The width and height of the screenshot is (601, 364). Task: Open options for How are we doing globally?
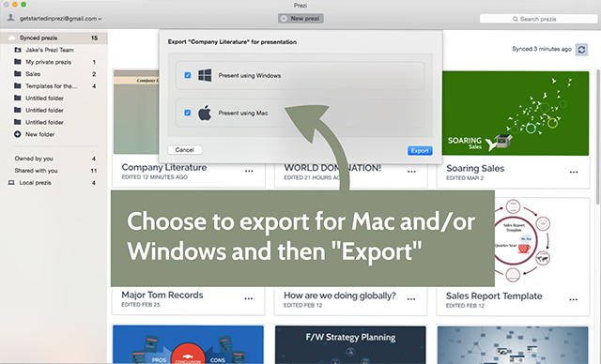[x=411, y=299]
